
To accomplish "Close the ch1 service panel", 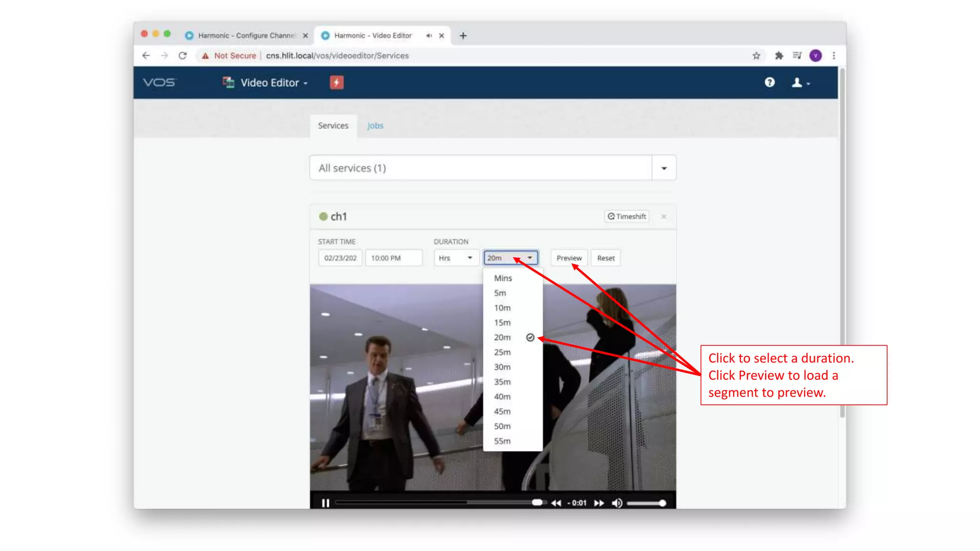I will coord(664,217).
